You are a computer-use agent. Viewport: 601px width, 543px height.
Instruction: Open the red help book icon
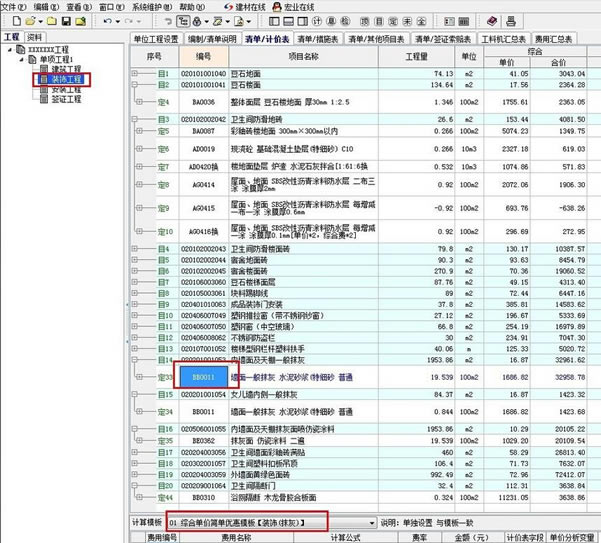(x=492, y=21)
